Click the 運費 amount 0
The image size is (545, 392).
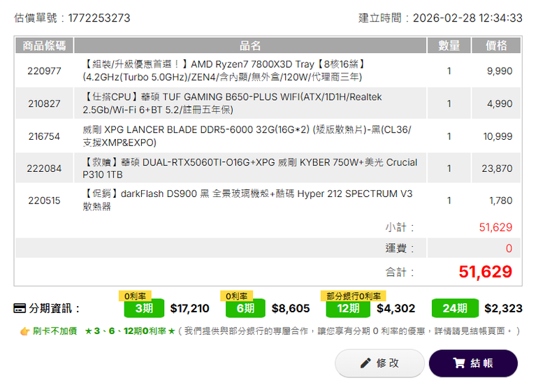point(509,248)
